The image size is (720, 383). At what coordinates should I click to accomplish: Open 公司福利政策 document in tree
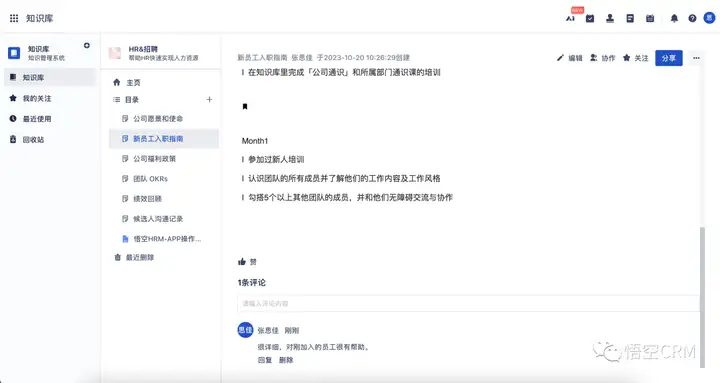coord(154,158)
